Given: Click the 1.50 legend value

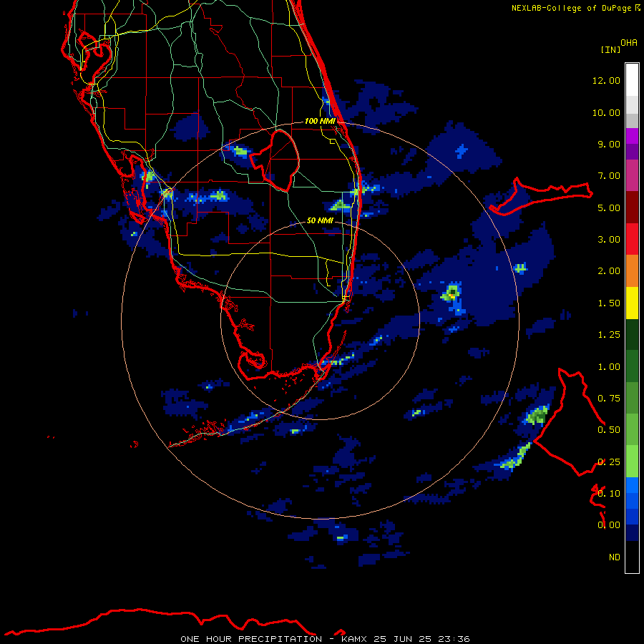Looking at the screenshot, I should 609,303.
